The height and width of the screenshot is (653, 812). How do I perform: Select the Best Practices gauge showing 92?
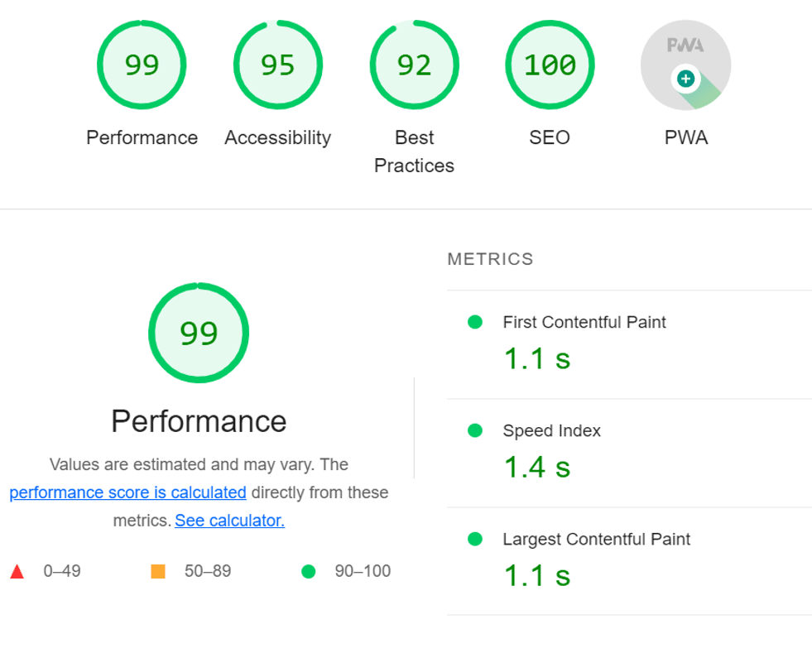[414, 65]
